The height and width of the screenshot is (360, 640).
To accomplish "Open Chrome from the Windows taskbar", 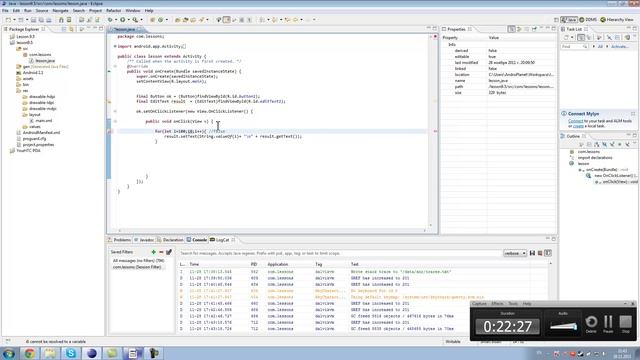I will click(x=29, y=353).
